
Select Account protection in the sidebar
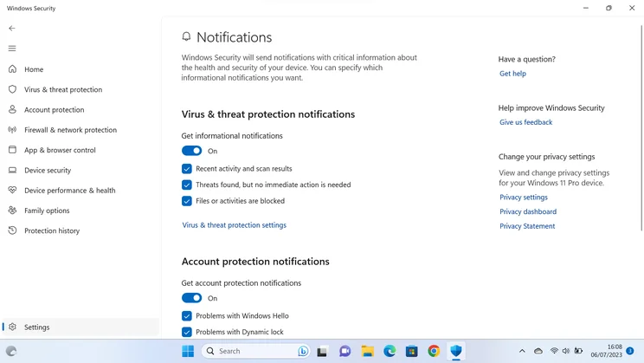point(55,110)
